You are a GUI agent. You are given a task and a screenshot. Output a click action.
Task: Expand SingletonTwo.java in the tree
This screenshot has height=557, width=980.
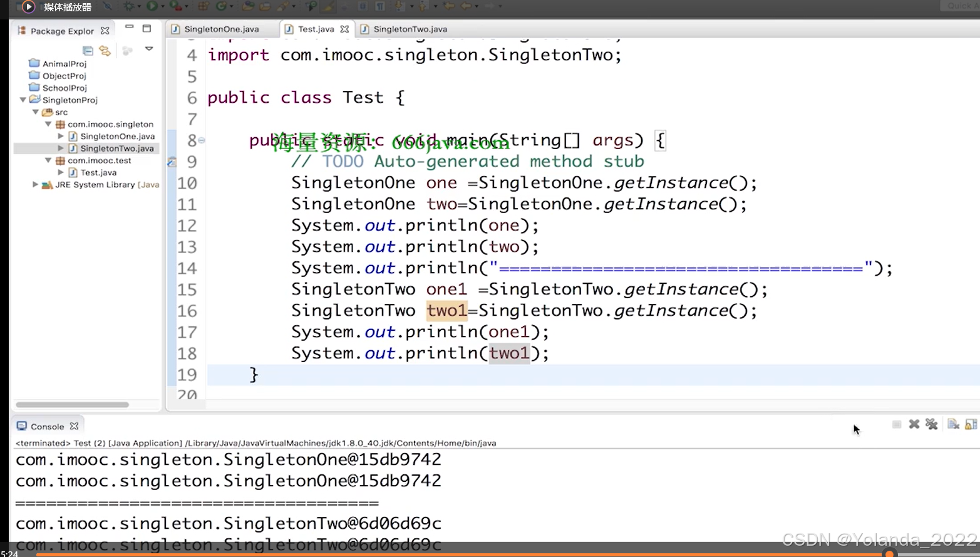tap(61, 148)
